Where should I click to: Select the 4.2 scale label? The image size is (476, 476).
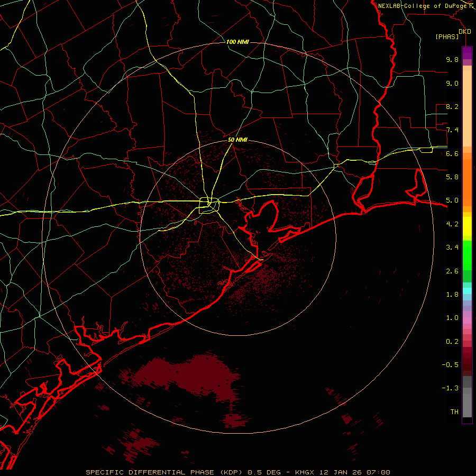click(452, 224)
